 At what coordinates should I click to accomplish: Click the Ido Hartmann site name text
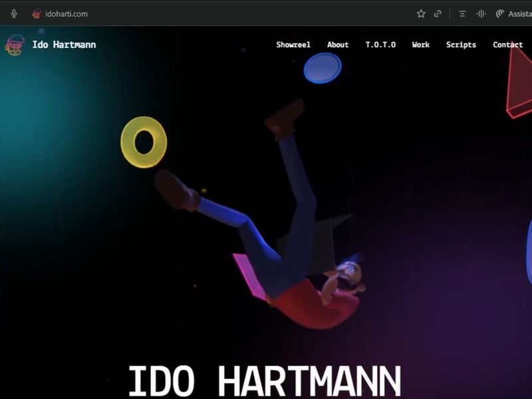click(x=63, y=45)
